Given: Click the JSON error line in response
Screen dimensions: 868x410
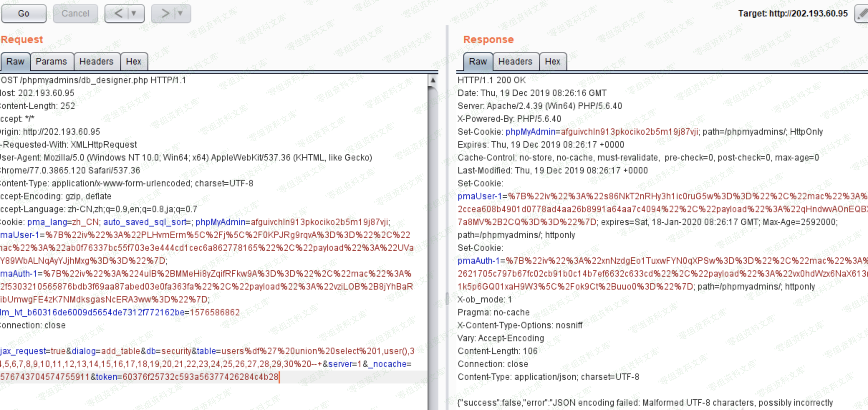Looking at the screenshot, I should point(645,403).
